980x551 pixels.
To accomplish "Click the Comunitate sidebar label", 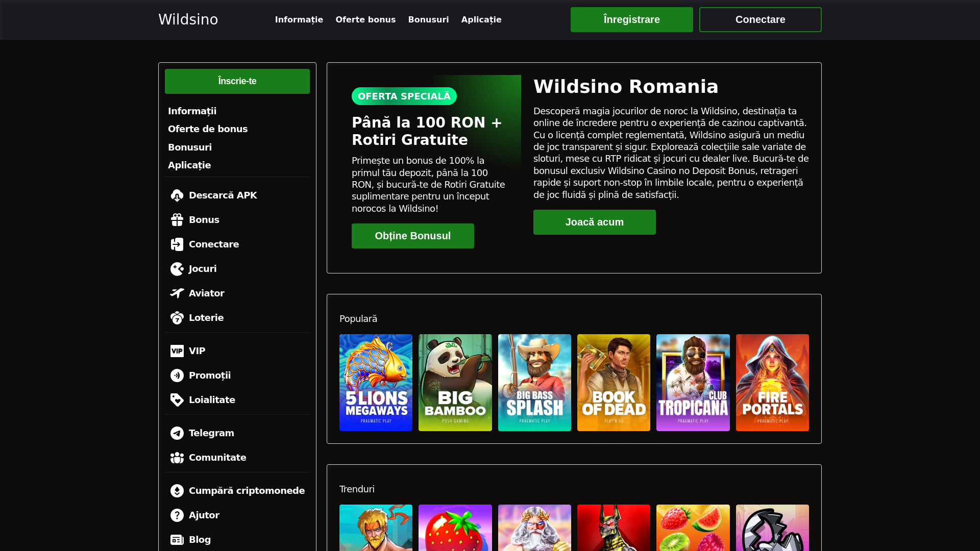I will point(217,458).
